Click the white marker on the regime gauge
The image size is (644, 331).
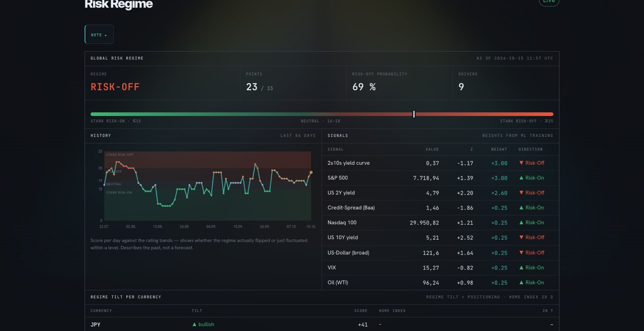414,114
